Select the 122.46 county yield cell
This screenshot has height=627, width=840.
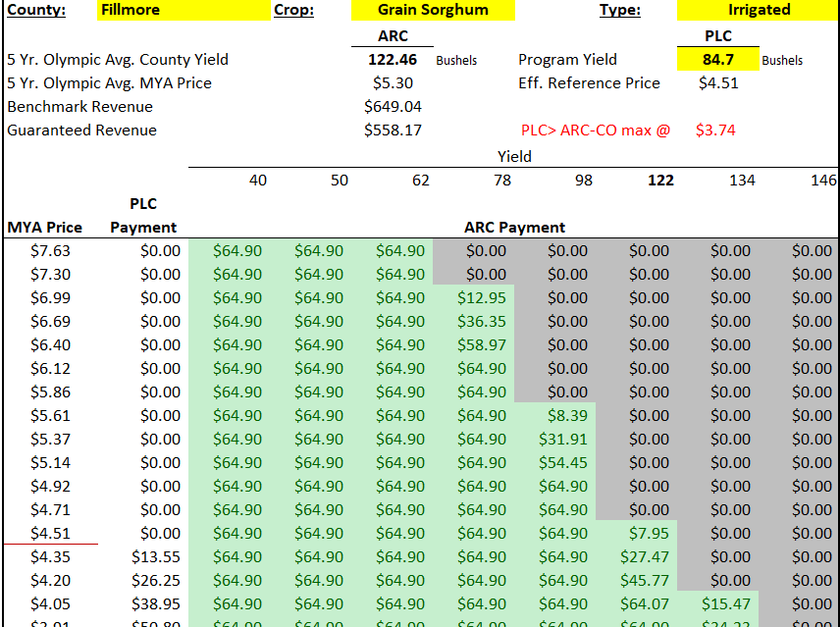click(393, 60)
